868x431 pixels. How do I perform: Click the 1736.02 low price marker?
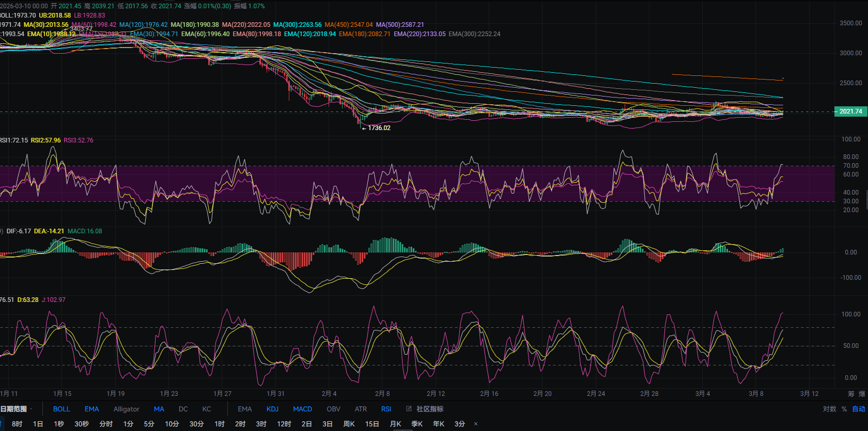coord(379,128)
